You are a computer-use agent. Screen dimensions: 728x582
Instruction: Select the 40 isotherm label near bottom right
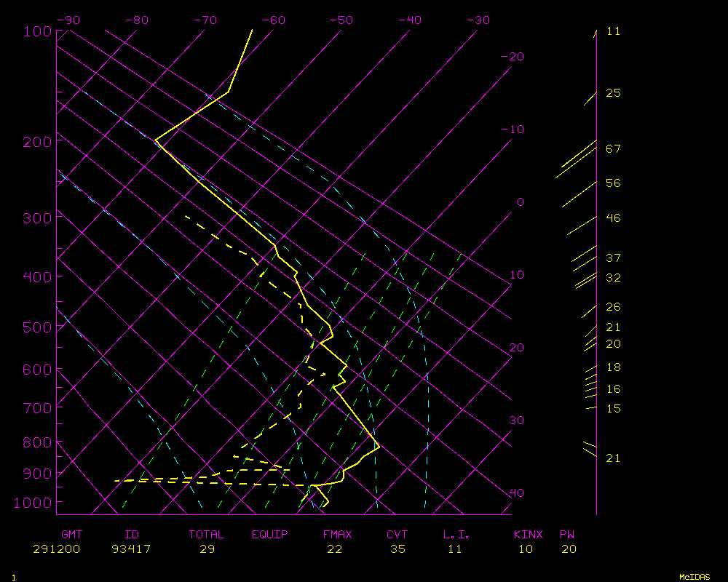click(x=516, y=493)
